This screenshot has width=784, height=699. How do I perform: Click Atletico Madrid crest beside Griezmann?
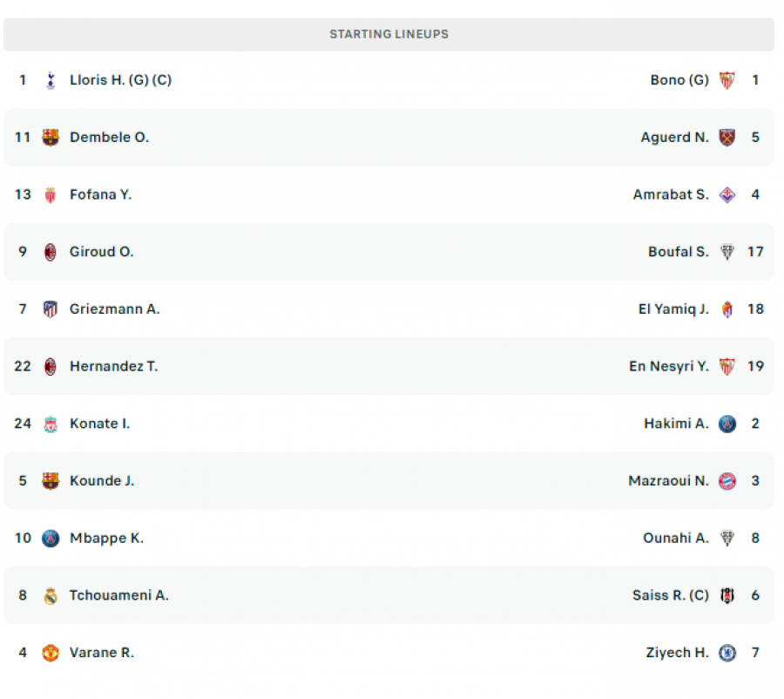tap(51, 309)
